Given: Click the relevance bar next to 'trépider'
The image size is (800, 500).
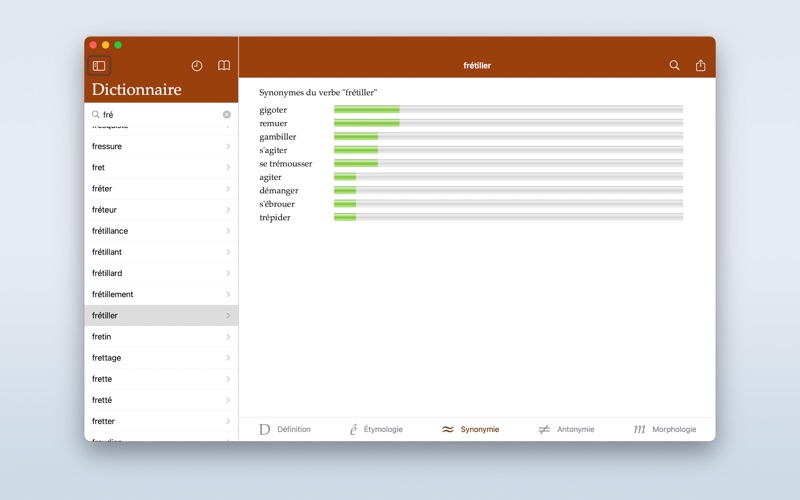Looking at the screenshot, I should coord(508,217).
